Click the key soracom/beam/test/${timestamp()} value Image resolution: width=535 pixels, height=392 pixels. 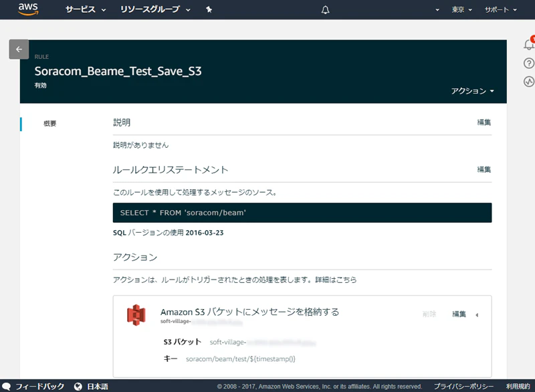click(x=241, y=359)
